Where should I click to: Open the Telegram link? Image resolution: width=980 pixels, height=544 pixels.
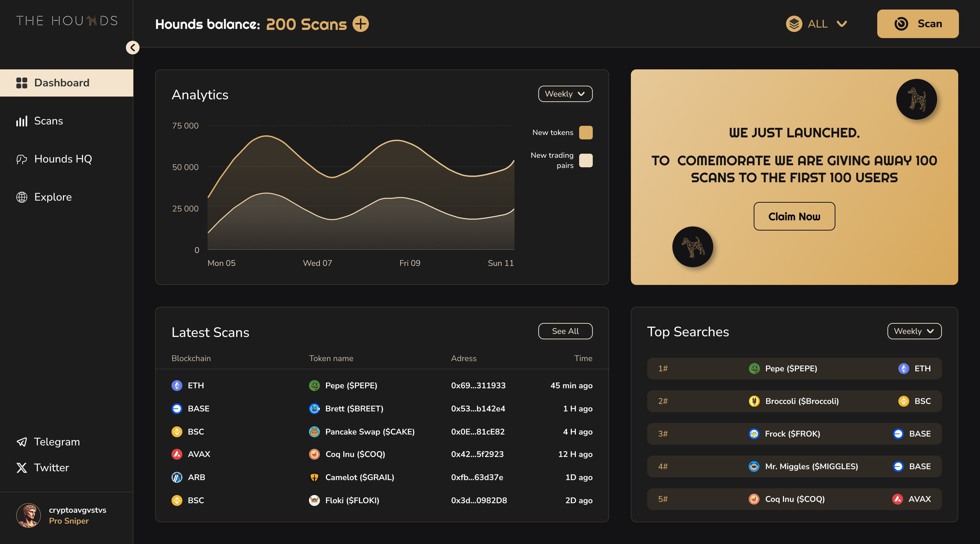point(48,442)
